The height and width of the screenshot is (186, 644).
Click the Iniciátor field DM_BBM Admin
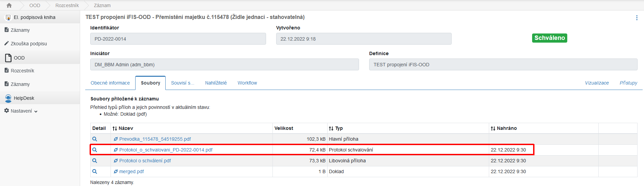(x=224, y=65)
